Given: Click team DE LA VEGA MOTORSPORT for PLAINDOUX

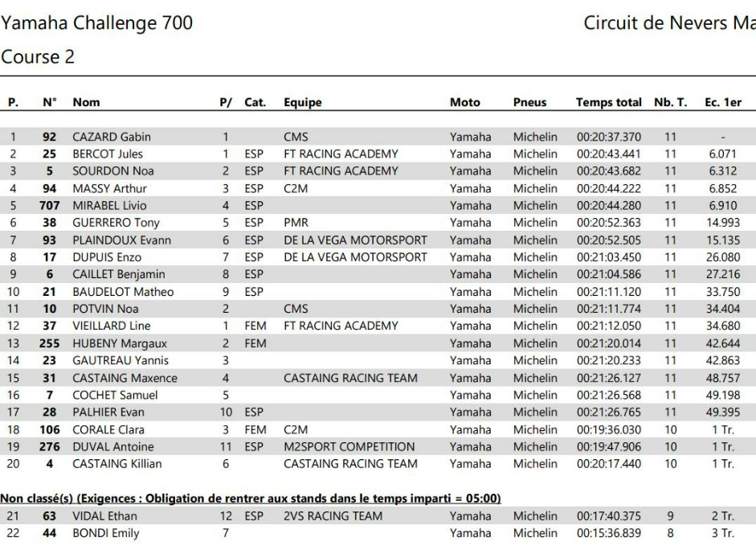Looking at the screenshot, I should coord(355,240).
